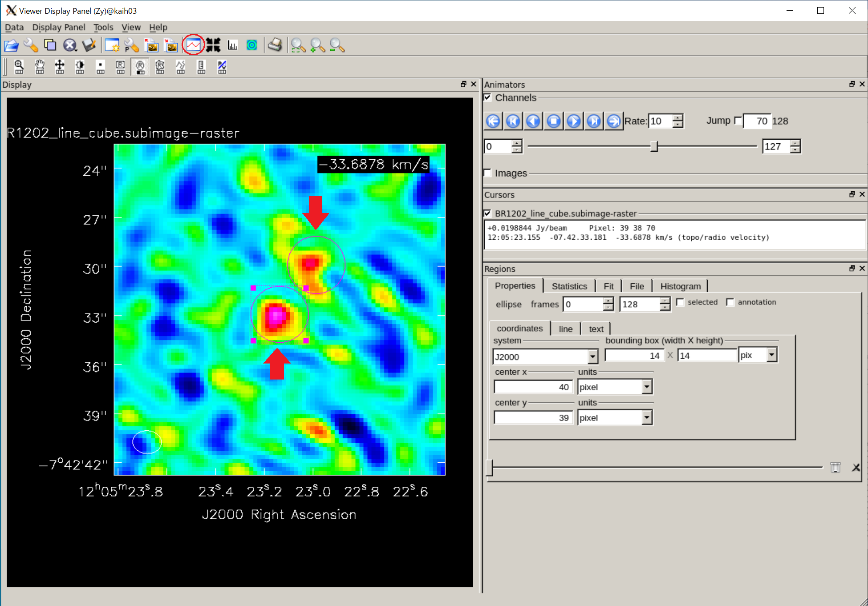Switch to the File tab
The image size is (868, 606).
click(637, 286)
